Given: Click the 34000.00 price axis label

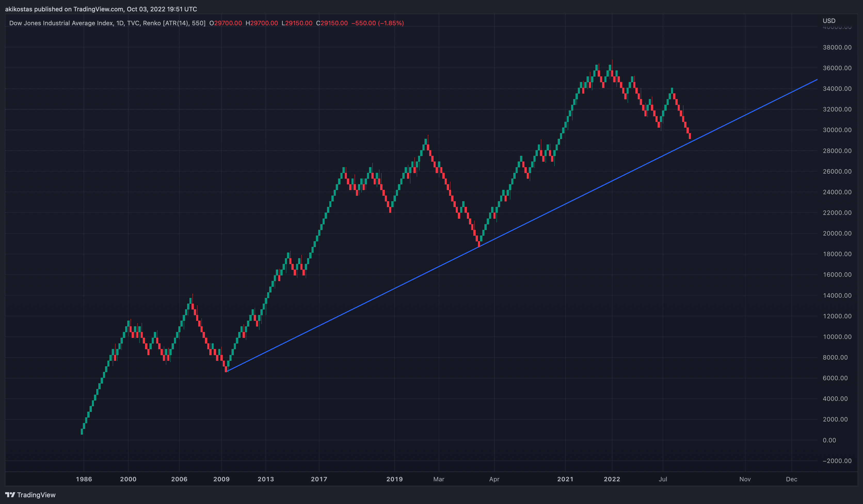Looking at the screenshot, I should tap(837, 89).
